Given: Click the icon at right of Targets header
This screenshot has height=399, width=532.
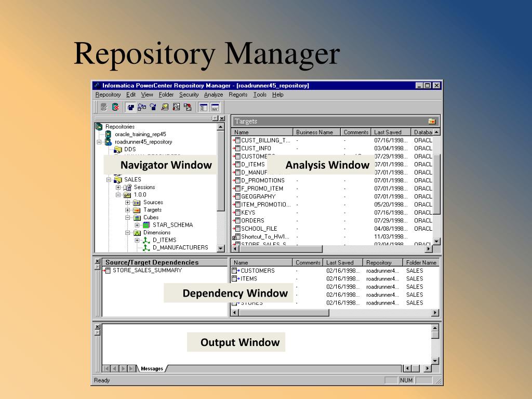Looking at the screenshot, I should coord(432,121).
